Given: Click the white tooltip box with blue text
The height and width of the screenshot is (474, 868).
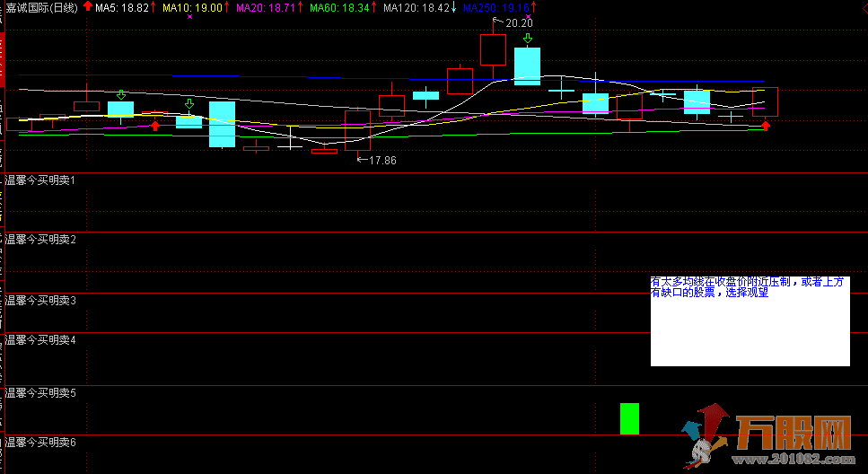Looking at the screenshot, I should [750, 321].
